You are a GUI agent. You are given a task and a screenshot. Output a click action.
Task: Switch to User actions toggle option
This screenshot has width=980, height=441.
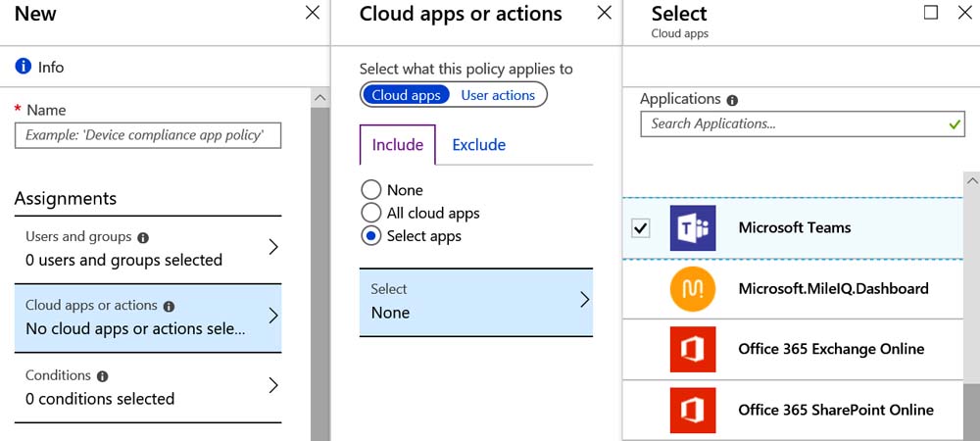point(498,95)
